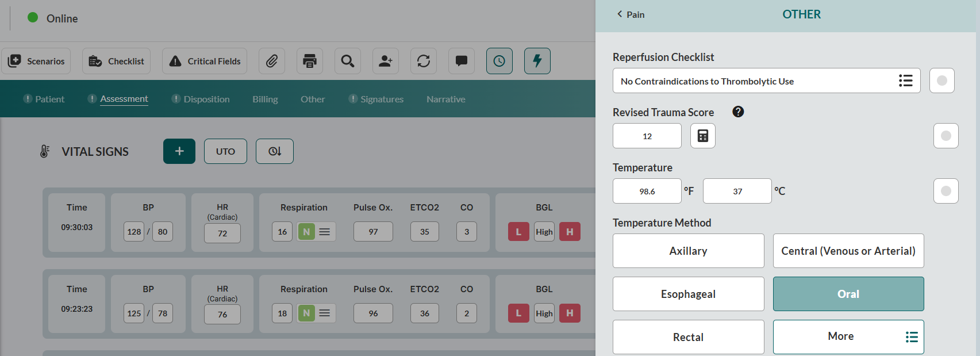This screenshot has width=980, height=356.
Task: Edit Pulse Ox value 97
Action: click(374, 232)
